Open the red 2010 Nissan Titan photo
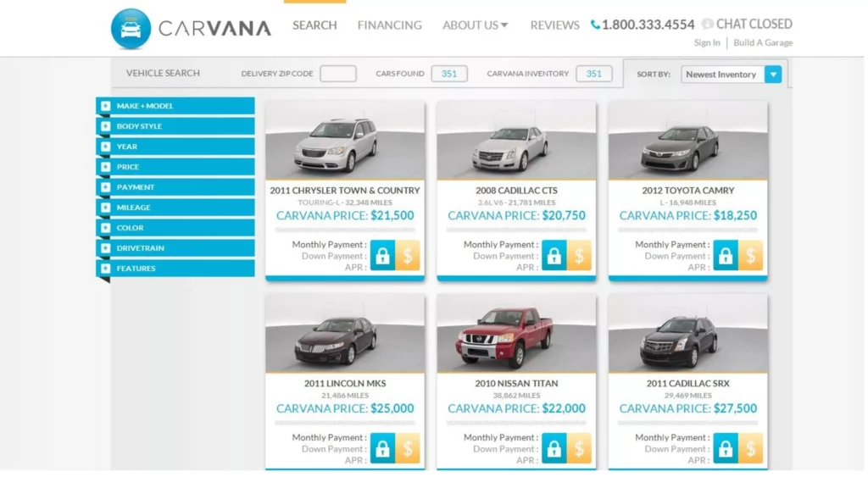The image size is (868, 488). tap(516, 334)
